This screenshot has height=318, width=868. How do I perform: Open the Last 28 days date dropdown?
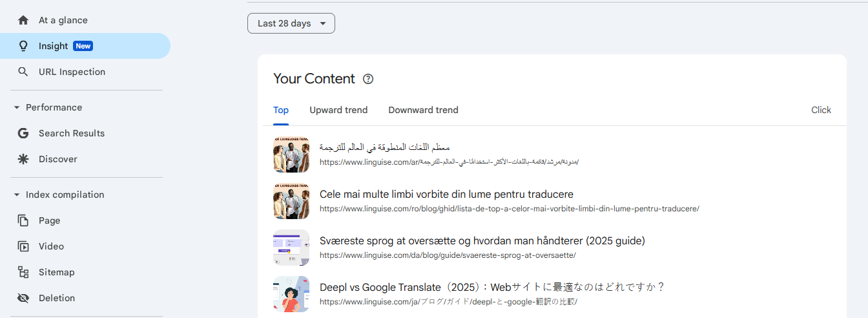[291, 23]
